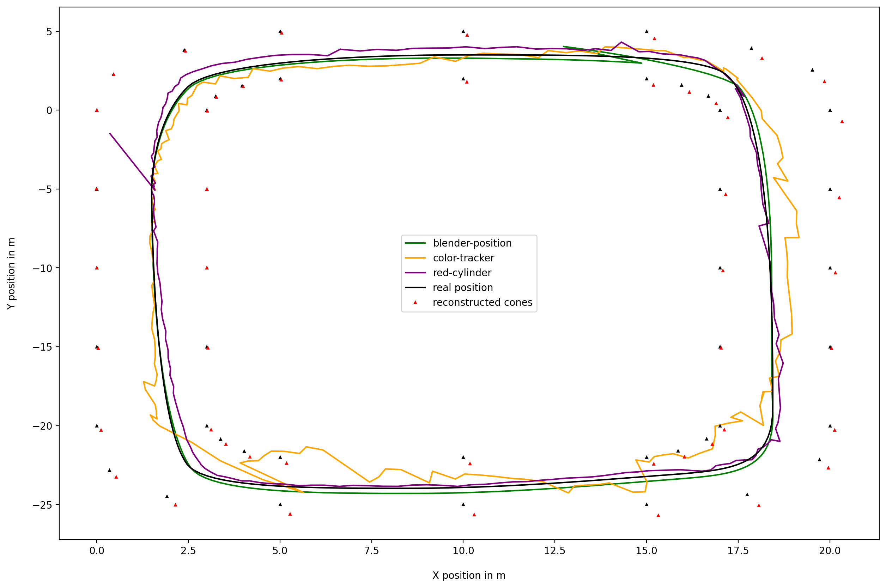The height and width of the screenshot is (588, 886).
Task: Click the −25 tick label on y-axis
Action: (x=42, y=505)
